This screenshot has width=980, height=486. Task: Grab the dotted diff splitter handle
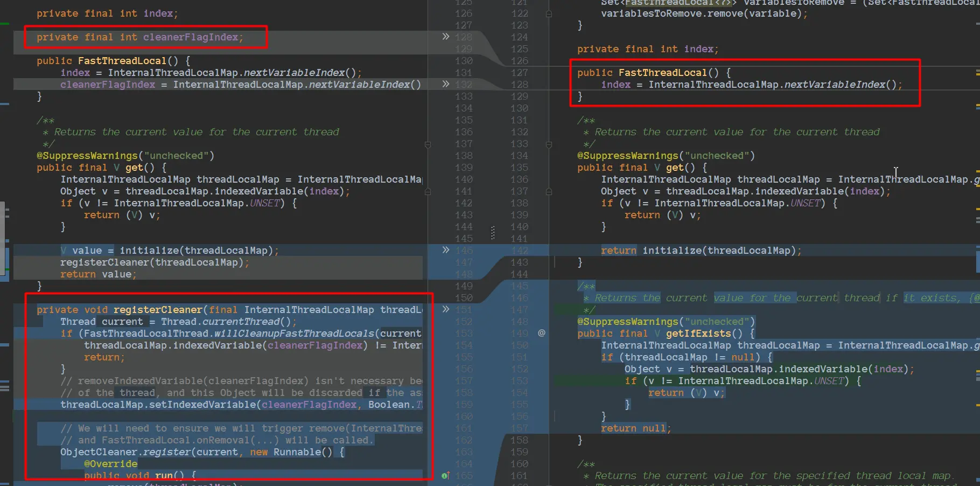click(x=493, y=232)
